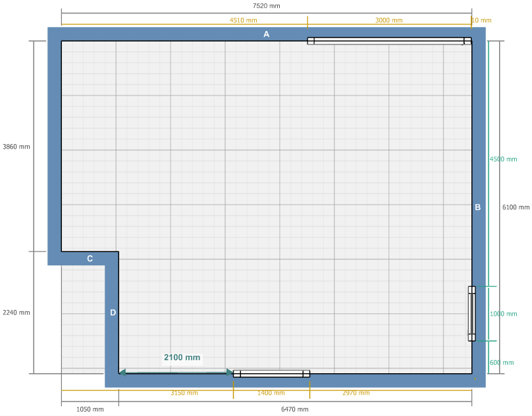Click the highlighted 2100 mm distance label
532x416 pixels.
182,357
